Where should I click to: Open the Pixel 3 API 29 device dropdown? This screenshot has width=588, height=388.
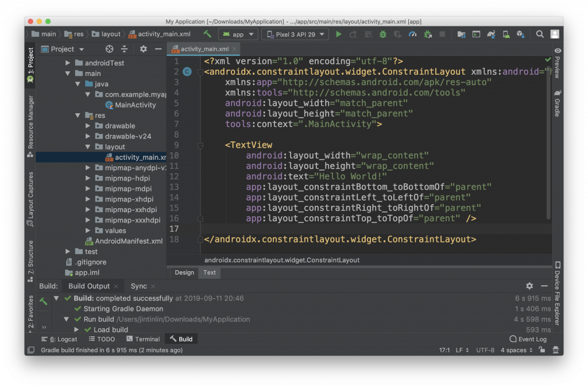[296, 34]
